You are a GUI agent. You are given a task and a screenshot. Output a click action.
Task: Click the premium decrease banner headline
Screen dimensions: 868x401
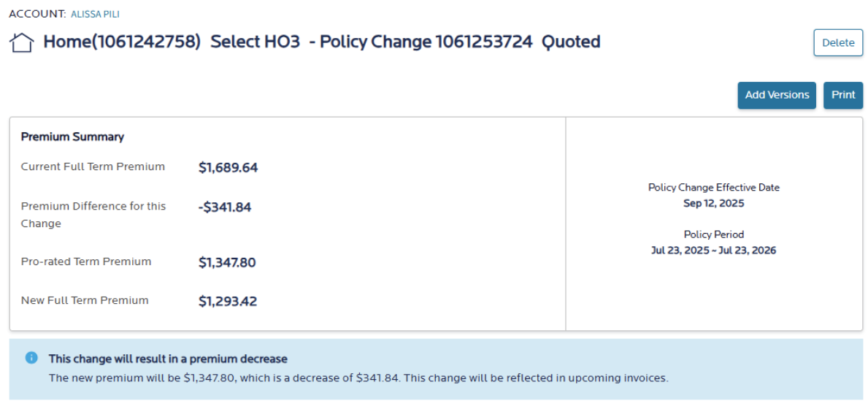pyautogui.click(x=168, y=359)
